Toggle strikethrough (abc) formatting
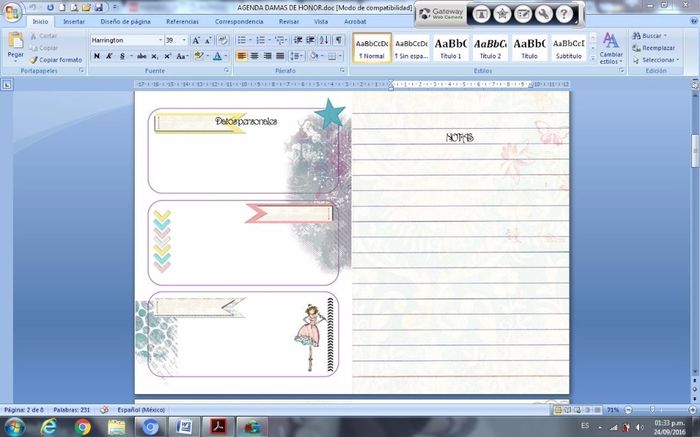Viewport: 700px width, 437px height. tap(142, 56)
